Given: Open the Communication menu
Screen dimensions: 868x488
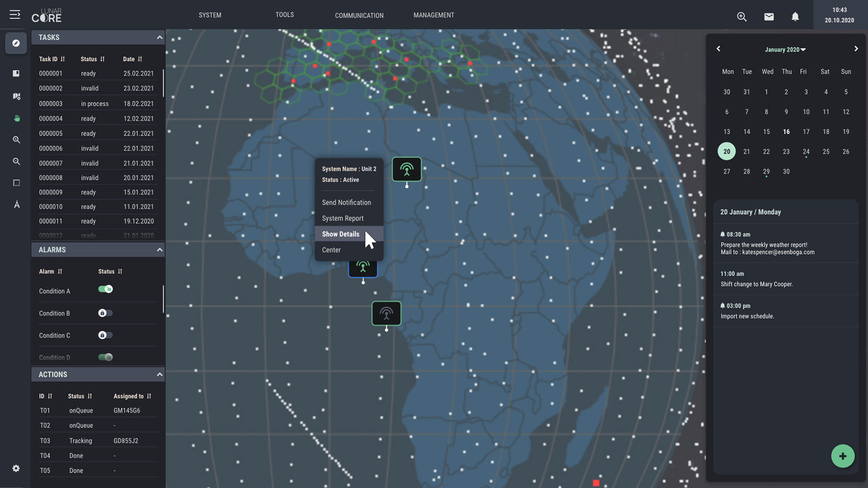Looking at the screenshot, I should point(359,15).
